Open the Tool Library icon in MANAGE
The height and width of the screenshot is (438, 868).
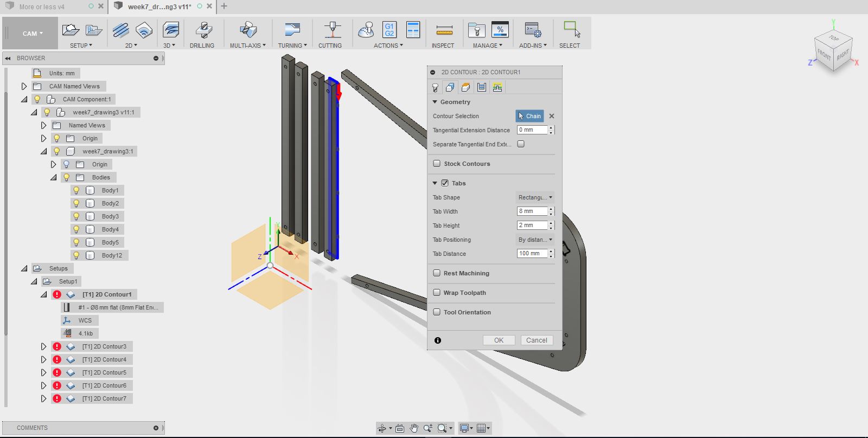(476, 30)
